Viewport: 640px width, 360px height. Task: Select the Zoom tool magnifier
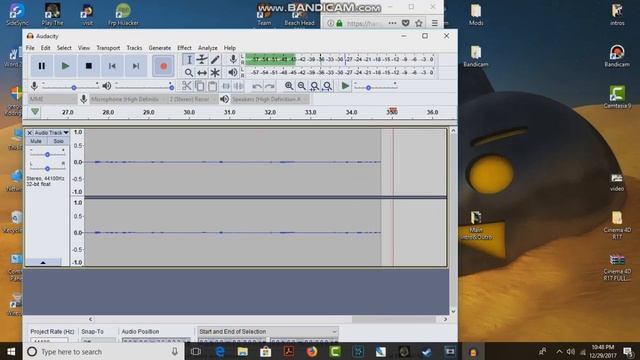click(x=189, y=73)
